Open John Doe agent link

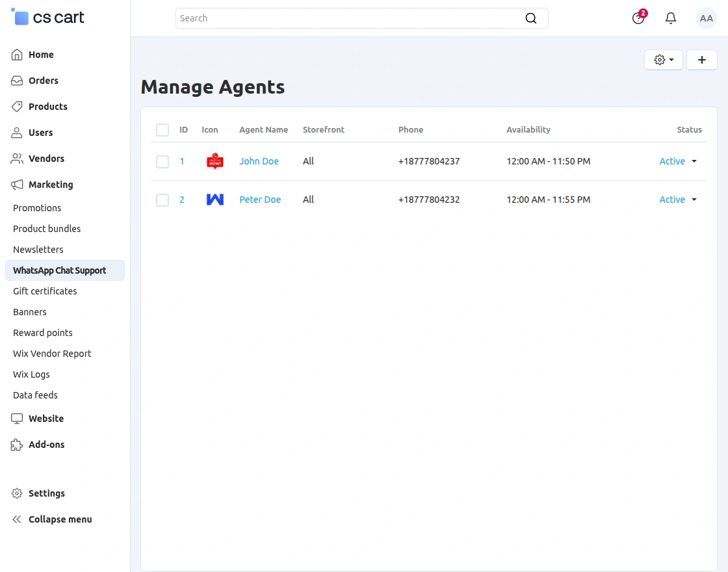(x=259, y=161)
